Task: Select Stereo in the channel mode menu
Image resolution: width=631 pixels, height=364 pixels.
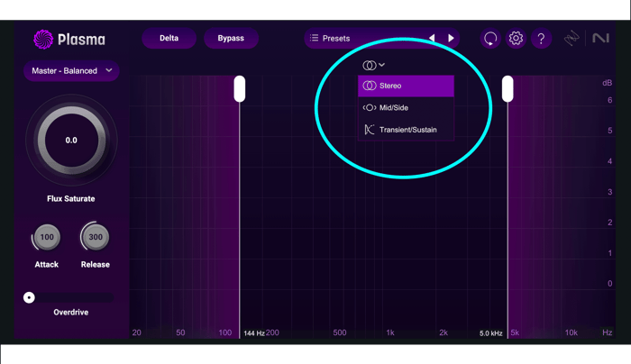Action: 406,86
